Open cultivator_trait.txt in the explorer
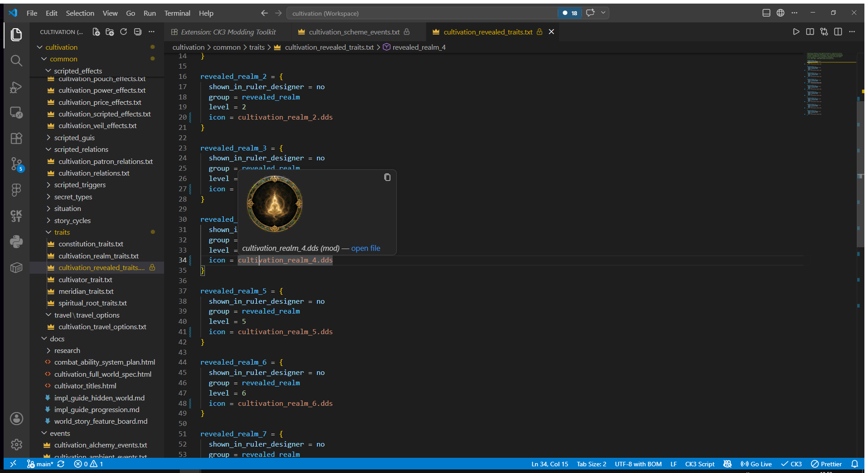The image size is (868, 473). pyautogui.click(x=85, y=279)
